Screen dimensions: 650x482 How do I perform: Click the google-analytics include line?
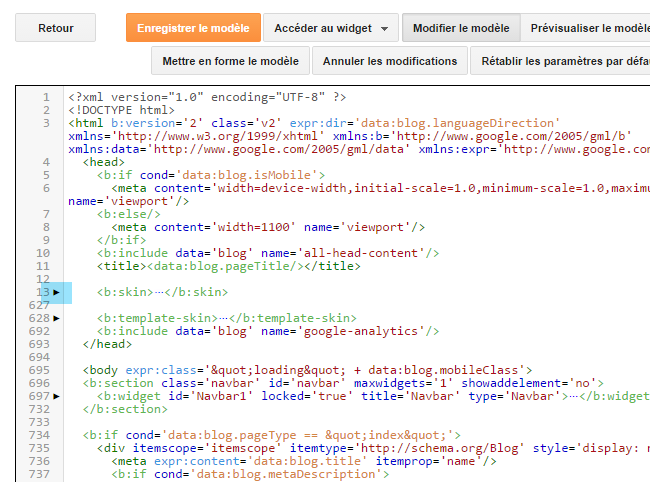(x=268, y=332)
